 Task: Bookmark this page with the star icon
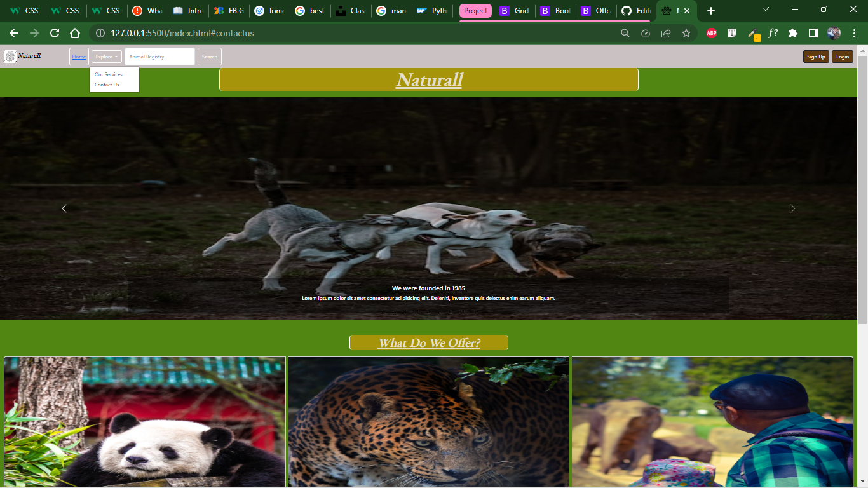(x=686, y=33)
